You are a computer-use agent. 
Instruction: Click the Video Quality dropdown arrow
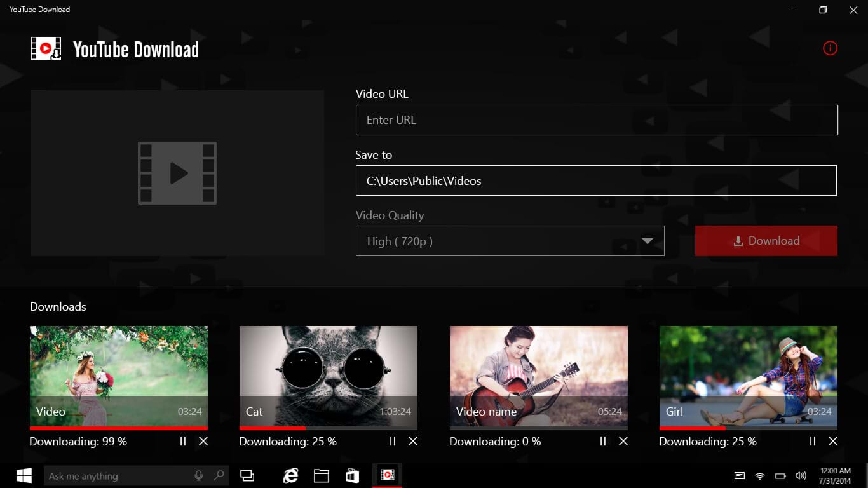click(x=648, y=241)
